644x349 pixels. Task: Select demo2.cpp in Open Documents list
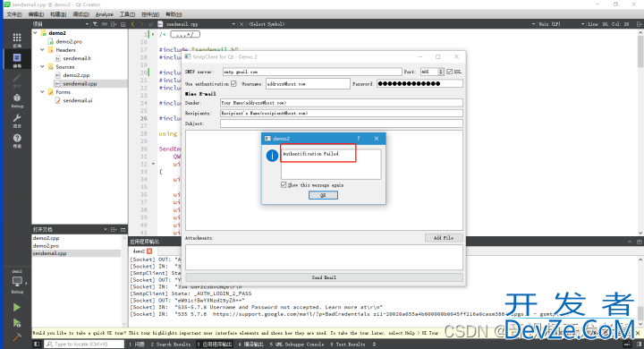[x=46, y=238]
